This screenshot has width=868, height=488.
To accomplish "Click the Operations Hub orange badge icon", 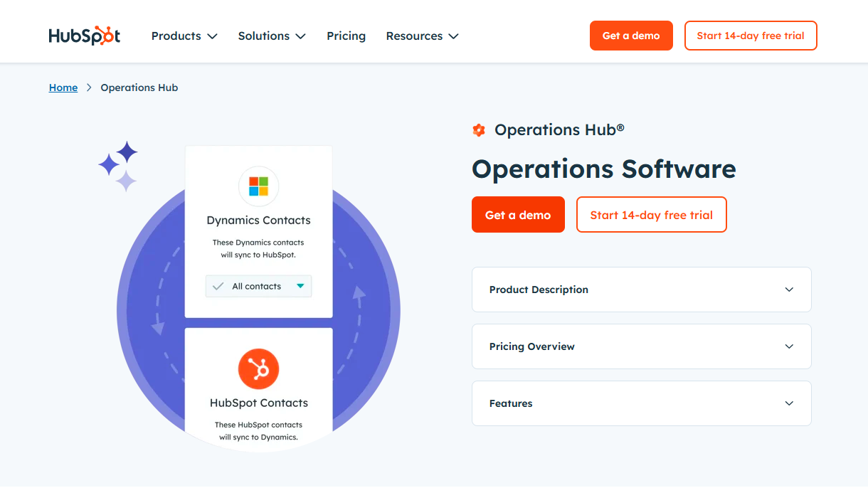I will click(479, 130).
